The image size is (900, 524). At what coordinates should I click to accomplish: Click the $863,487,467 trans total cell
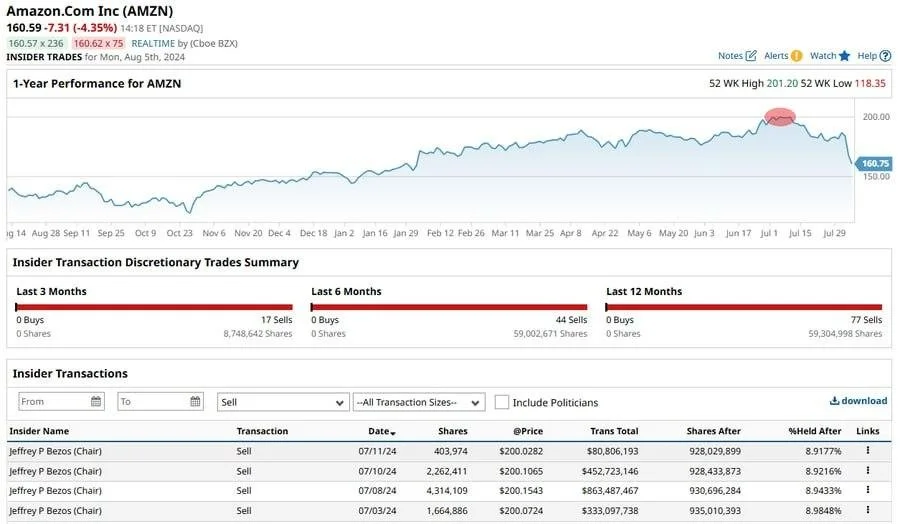[x=610, y=491]
